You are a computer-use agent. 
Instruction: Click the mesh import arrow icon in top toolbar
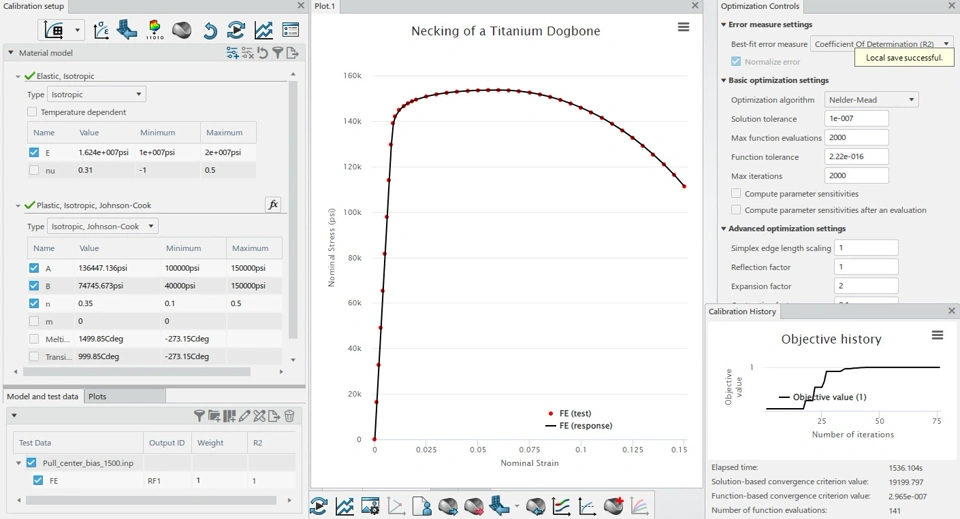coord(127,29)
